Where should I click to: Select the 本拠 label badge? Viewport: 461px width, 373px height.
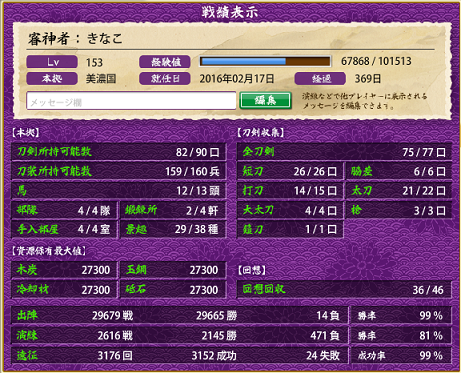(52, 79)
